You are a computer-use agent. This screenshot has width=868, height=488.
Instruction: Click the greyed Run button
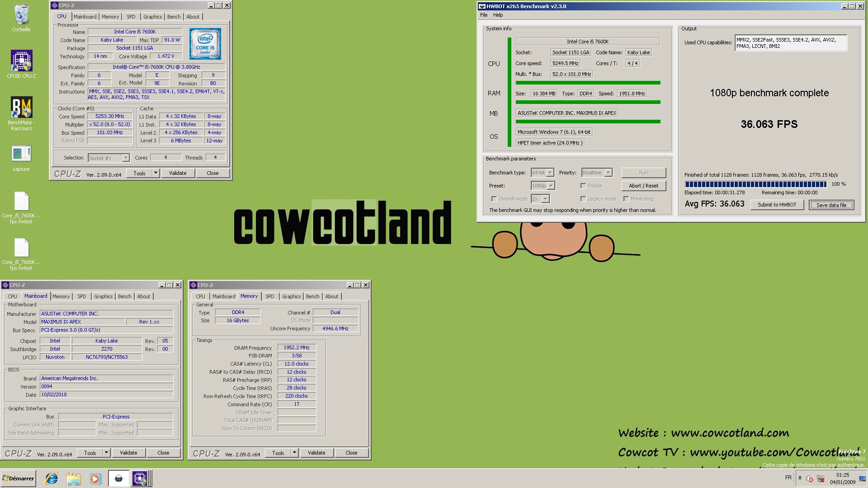pyautogui.click(x=643, y=173)
